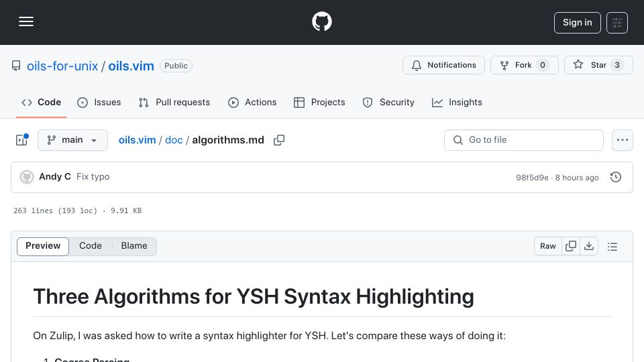Select the Blame view toggle
The width and height of the screenshot is (644, 362).
click(134, 246)
